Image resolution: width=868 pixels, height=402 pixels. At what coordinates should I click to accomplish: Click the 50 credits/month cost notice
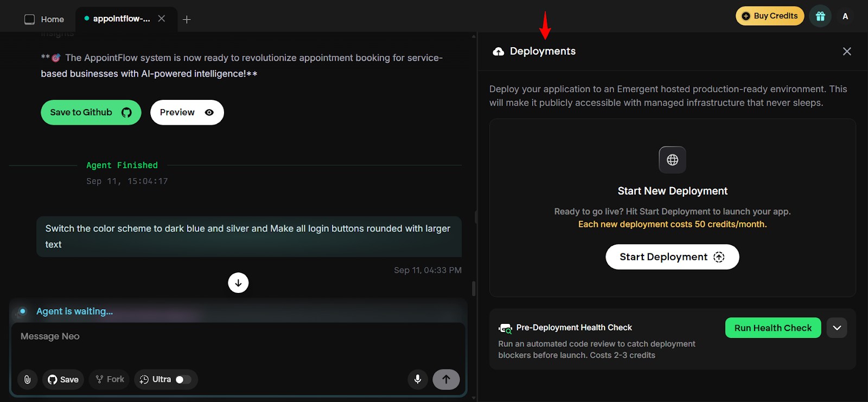coord(673,224)
